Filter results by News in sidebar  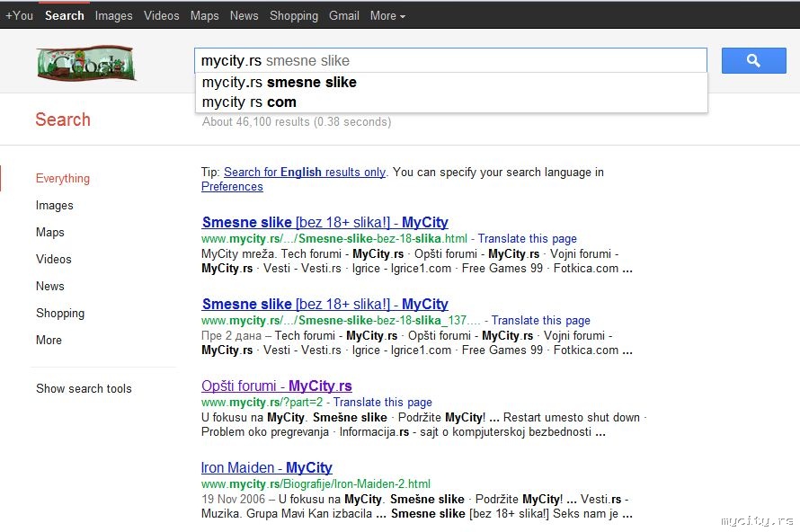tap(50, 286)
